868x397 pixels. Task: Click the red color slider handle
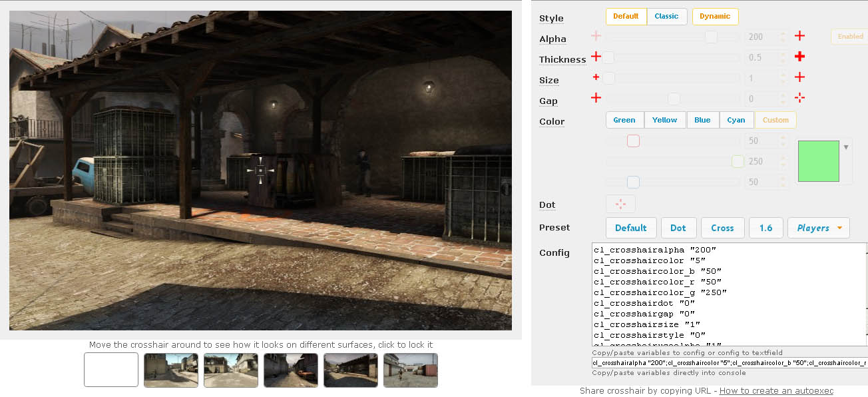coord(633,141)
